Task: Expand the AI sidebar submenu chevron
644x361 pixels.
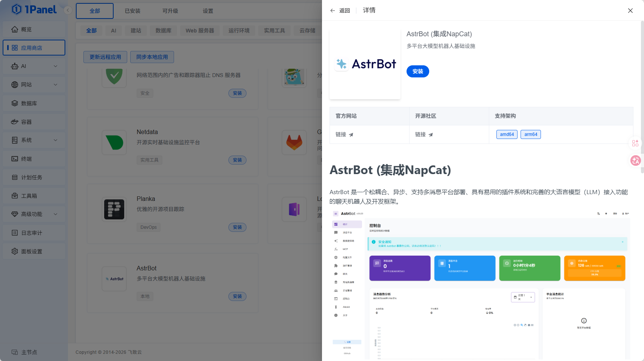Action: 55,66
